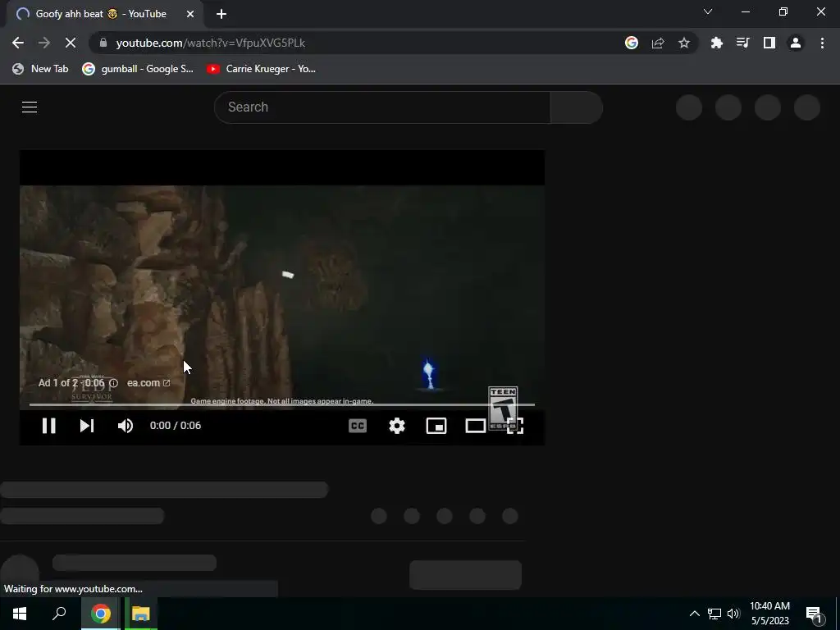This screenshot has width=840, height=630.
Task: Share this page from address bar
Action: coord(658,43)
